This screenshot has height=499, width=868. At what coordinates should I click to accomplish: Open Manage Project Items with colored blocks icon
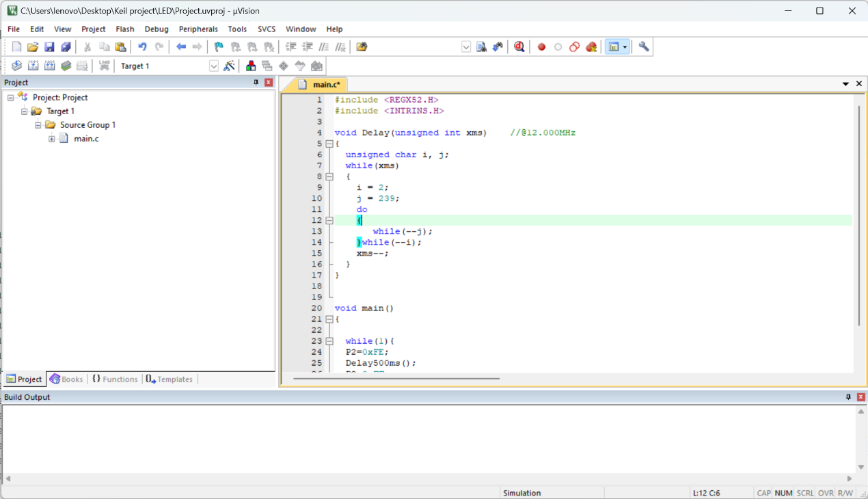coord(251,66)
